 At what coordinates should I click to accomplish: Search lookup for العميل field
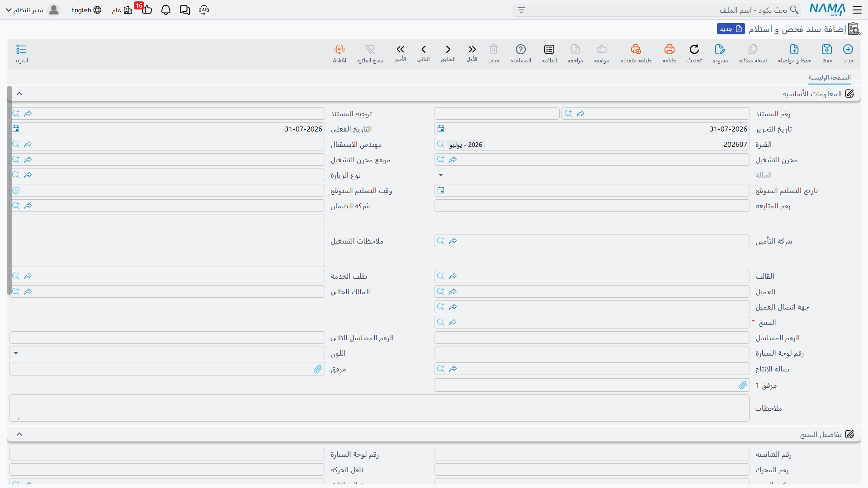[441, 291]
